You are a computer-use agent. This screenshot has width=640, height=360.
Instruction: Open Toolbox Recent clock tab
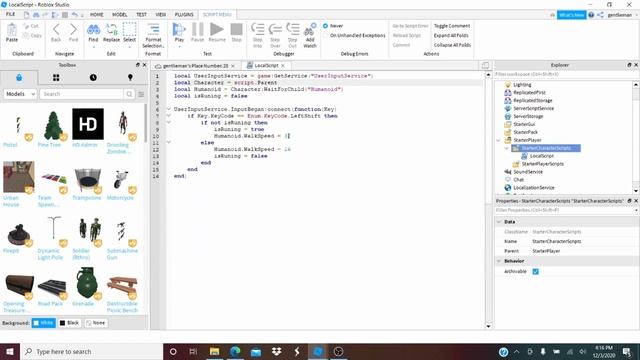93,78
